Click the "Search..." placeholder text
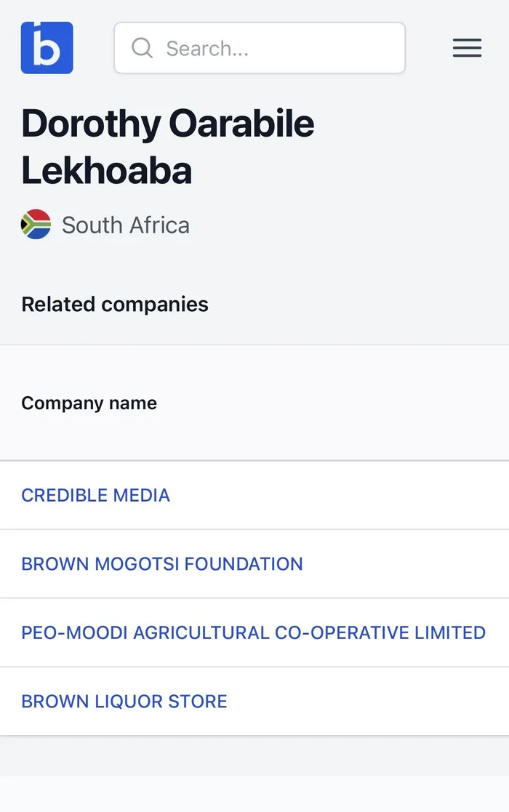509x812 pixels. pyautogui.click(x=207, y=49)
